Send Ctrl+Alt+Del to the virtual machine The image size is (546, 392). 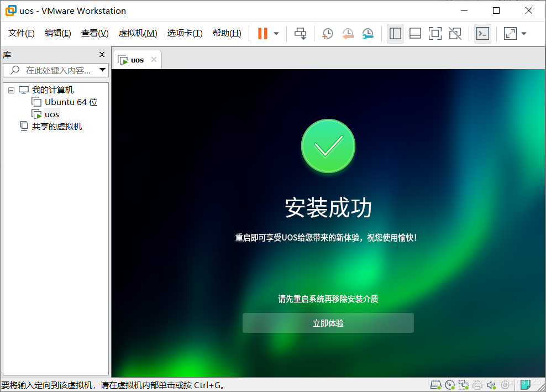click(300, 34)
